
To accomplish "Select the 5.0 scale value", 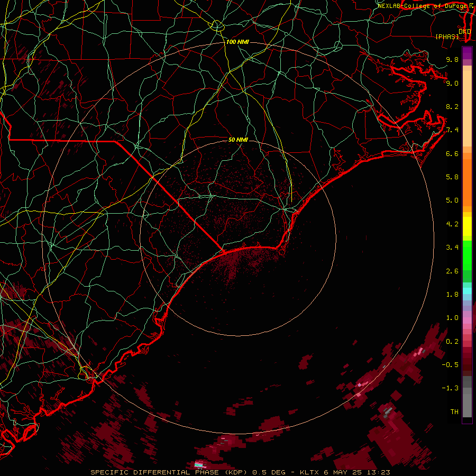I will [x=452, y=200].
